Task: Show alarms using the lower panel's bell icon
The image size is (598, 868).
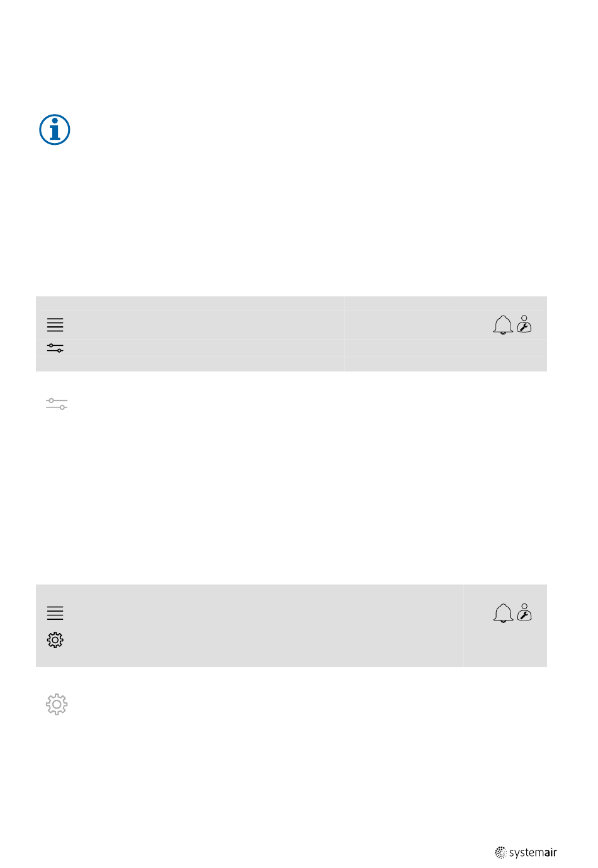Action: coord(503,613)
